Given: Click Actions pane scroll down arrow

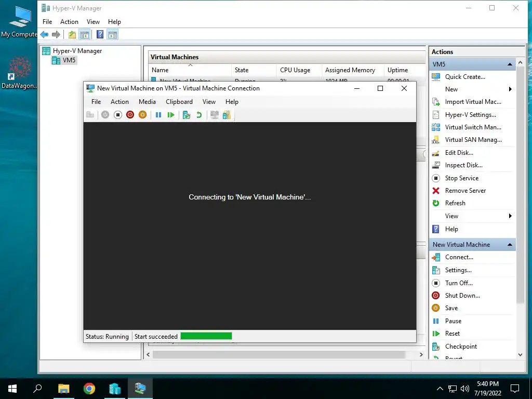Looking at the screenshot, I should click(520, 355).
